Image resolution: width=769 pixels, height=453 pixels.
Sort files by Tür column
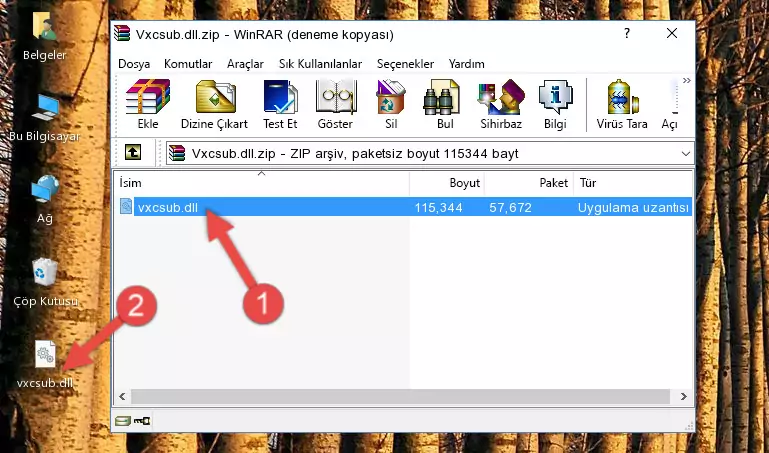[x=633, y=183]
